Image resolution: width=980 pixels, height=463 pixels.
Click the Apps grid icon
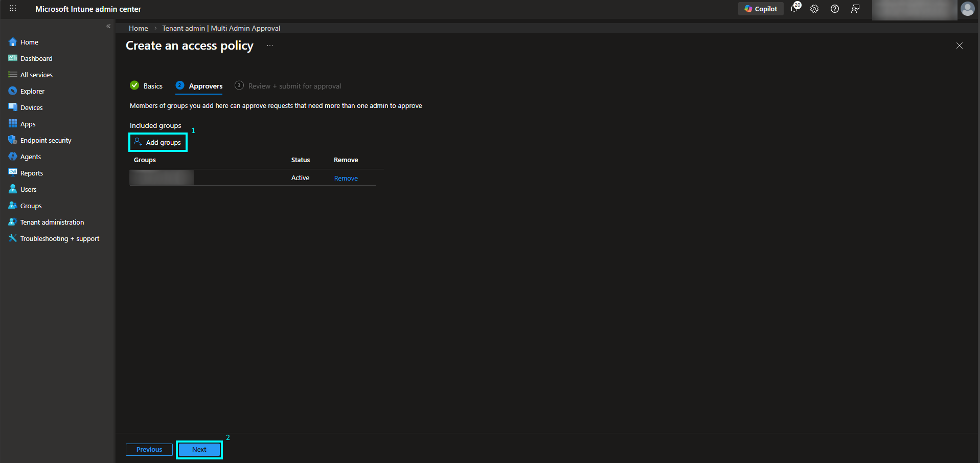pyautogui.click(x=13, y=124)
